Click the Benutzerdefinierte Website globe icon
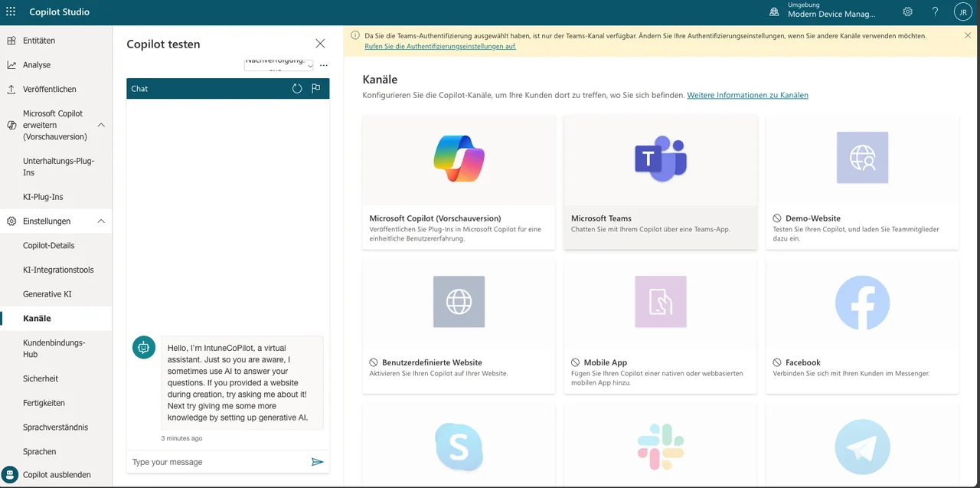 (459, 302)
